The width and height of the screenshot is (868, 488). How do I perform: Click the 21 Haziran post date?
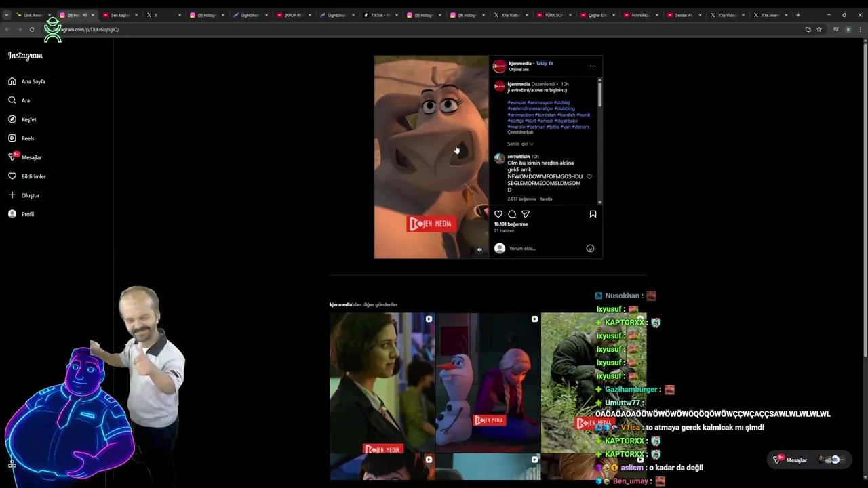tap(504, 231)
